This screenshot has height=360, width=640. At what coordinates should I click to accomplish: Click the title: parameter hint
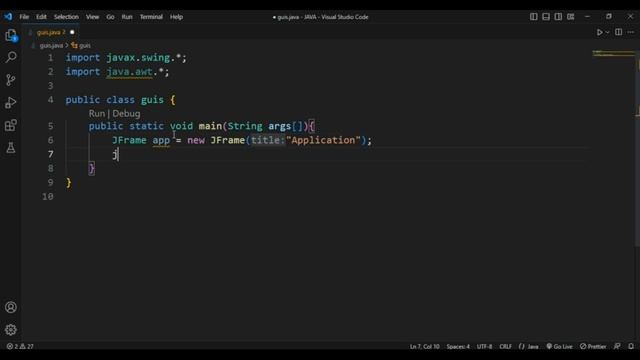[x=267, y=140]
